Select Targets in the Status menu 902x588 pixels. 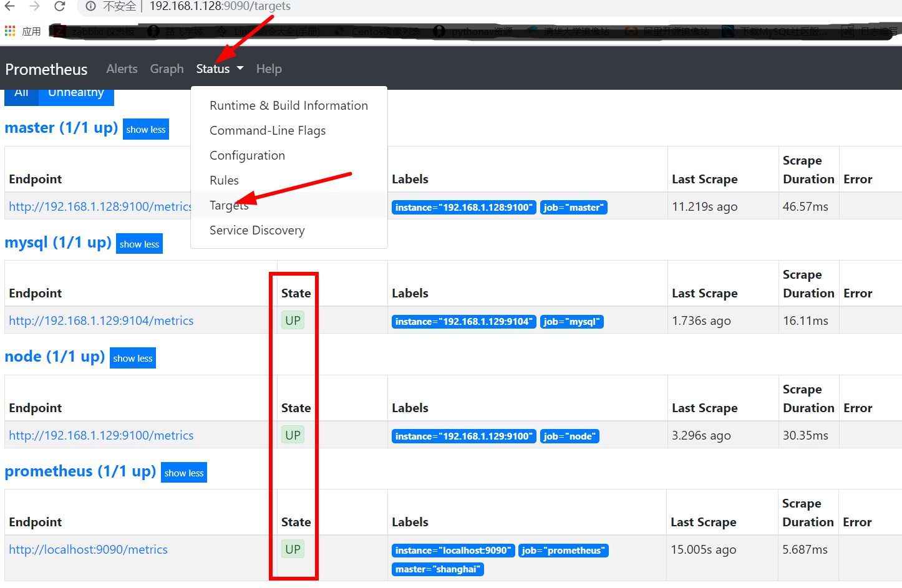tap(289, 205)
